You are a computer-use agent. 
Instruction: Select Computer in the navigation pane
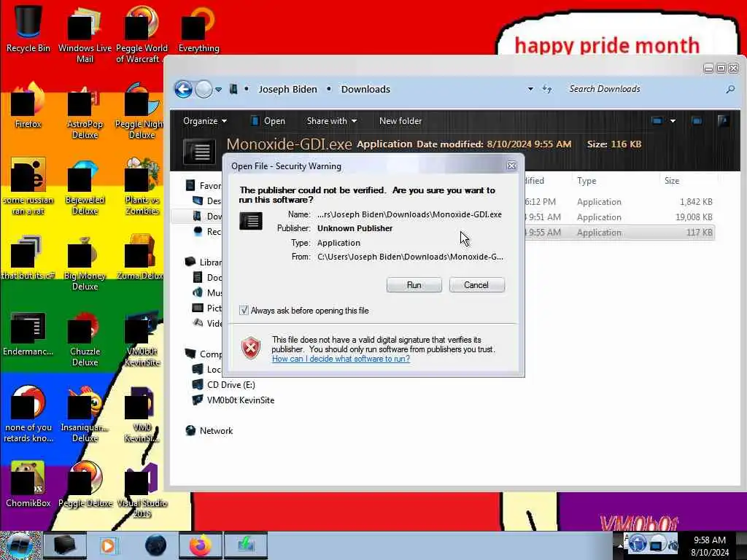204,354
